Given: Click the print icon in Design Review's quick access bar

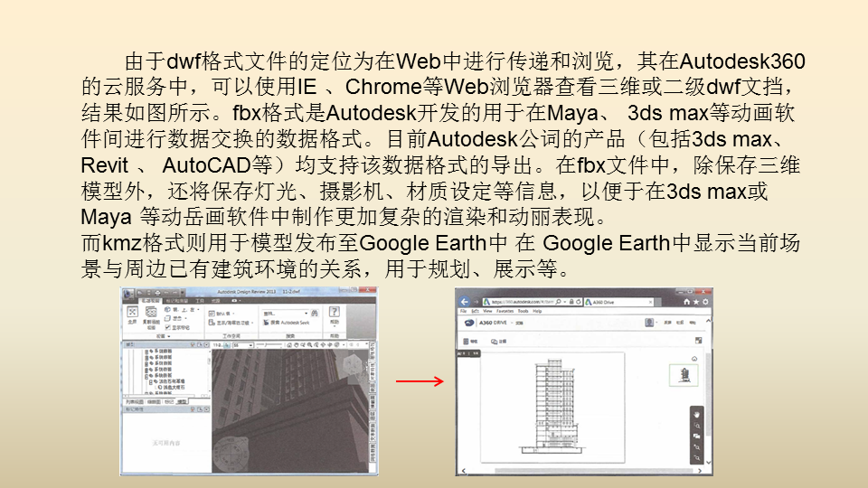Looking at the screenshot, I should pyautogui.click(x=157, y=293).
